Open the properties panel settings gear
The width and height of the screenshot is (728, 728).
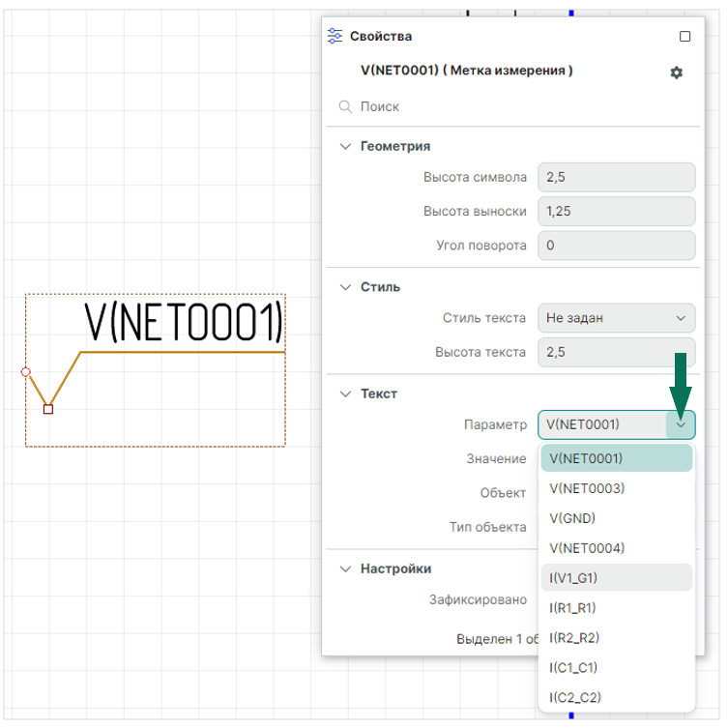point(677,73)
